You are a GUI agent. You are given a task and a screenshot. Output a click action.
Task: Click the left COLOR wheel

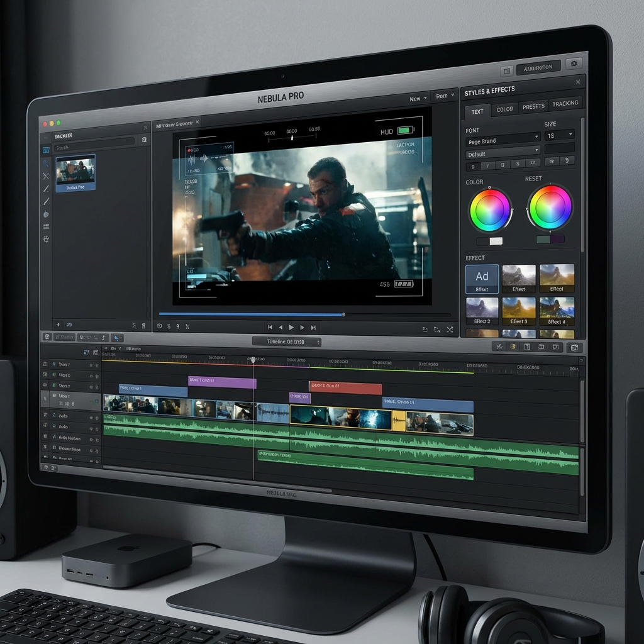point(490,209)
